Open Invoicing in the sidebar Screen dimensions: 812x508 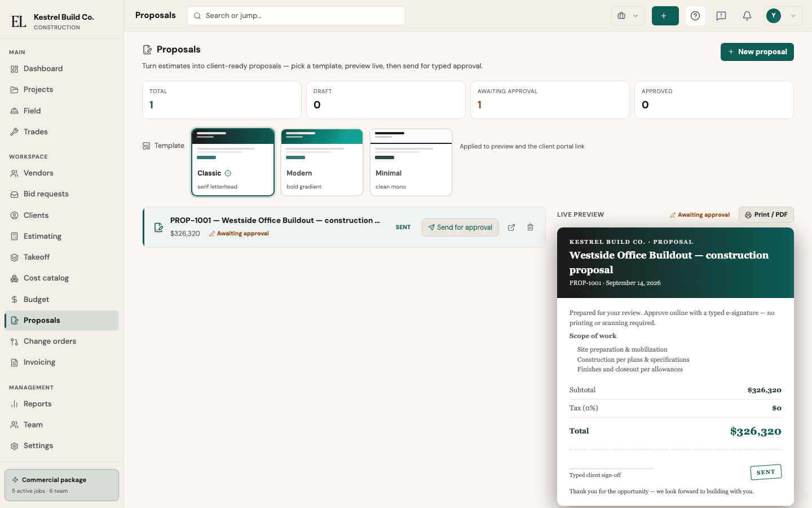click(x=62, y=362)
